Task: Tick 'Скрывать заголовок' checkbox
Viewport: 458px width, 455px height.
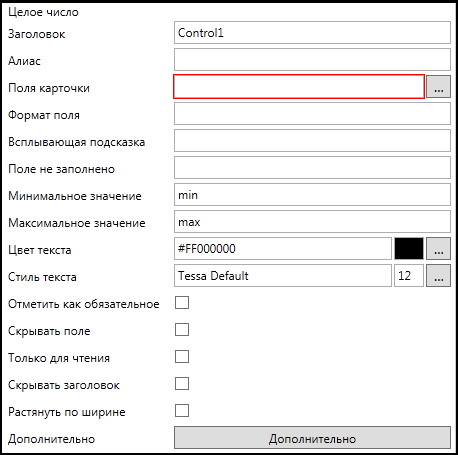Action: [182, 384]
